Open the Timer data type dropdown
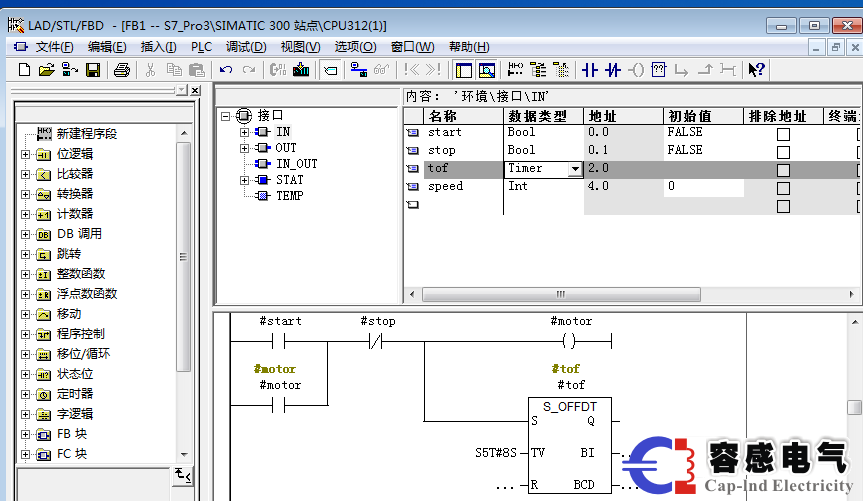This screenshot has height=501, width=863. click(x=575, y=169)
